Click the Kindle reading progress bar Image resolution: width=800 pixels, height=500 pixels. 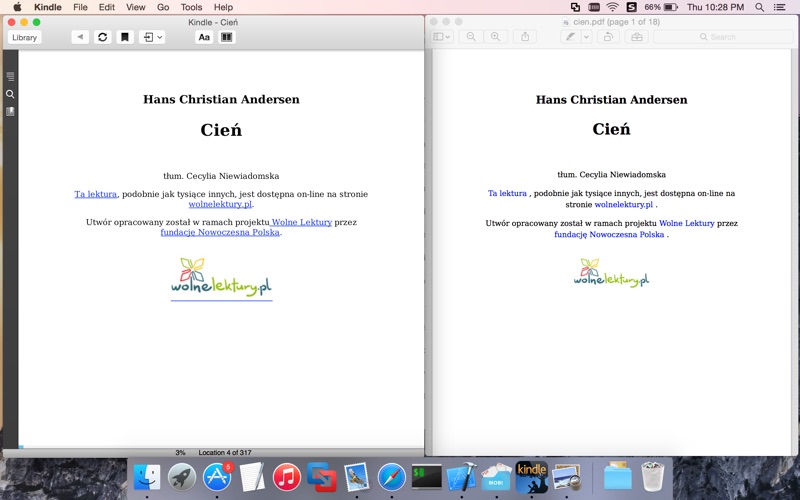pyautogui.click(x=213, y=447)
